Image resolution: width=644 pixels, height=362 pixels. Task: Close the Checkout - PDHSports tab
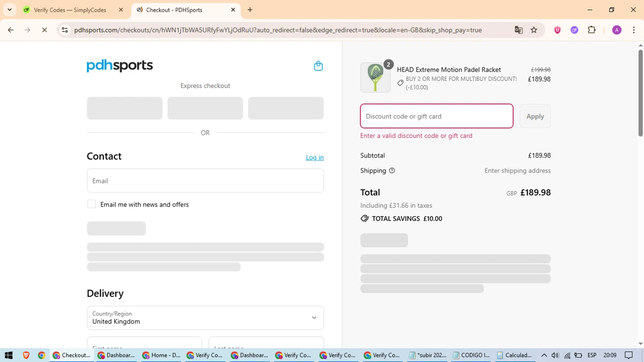tap(233, 10)
